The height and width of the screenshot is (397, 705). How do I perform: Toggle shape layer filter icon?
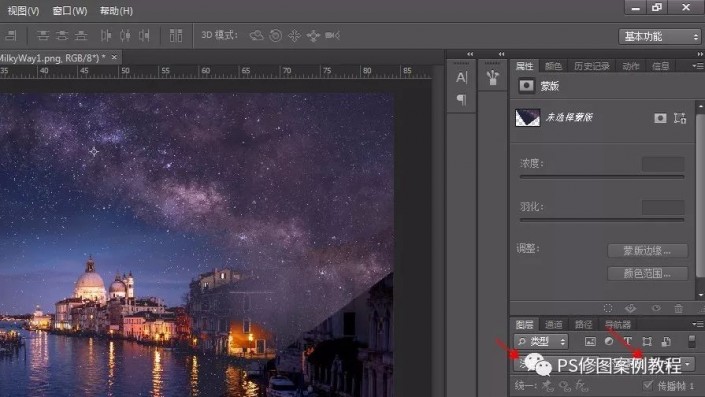tap(647, 342)
